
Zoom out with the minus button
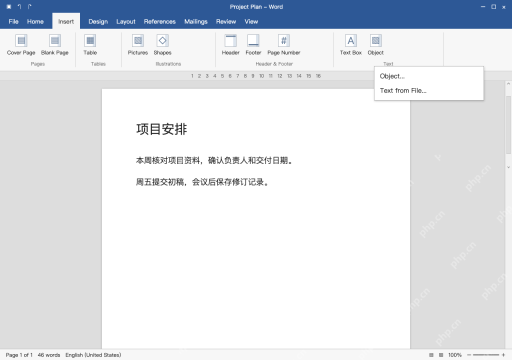click(x=469, y=355)
